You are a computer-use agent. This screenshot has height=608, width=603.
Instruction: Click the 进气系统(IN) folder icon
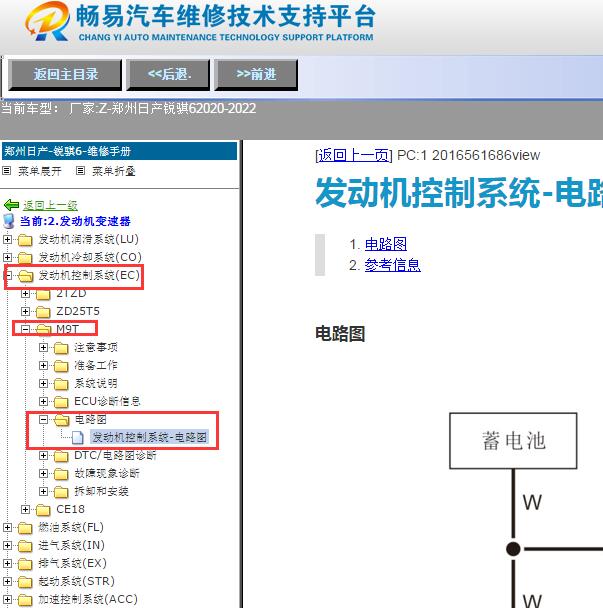(x=25, y=546)
